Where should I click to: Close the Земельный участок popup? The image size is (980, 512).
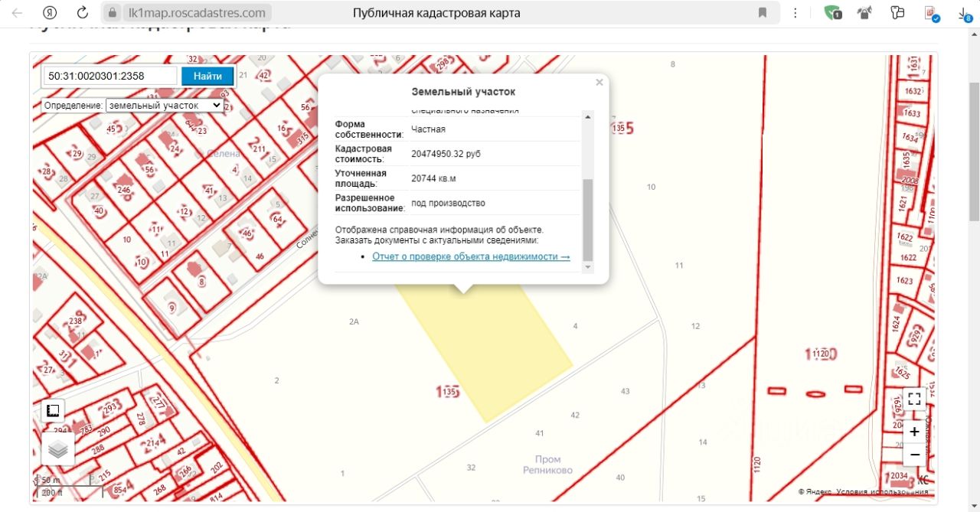click(x=599, y=83)
